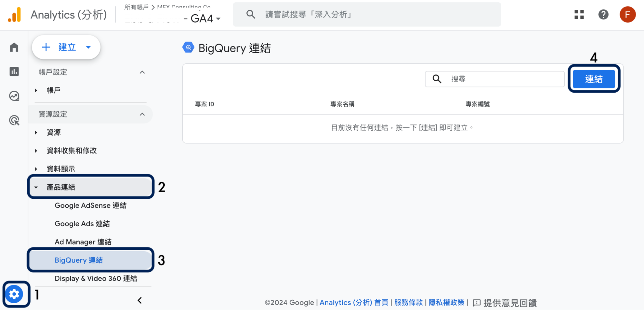Open the 建立 button dropdown arrow
The height and width of the screenshot is (310, 644).
88,47
